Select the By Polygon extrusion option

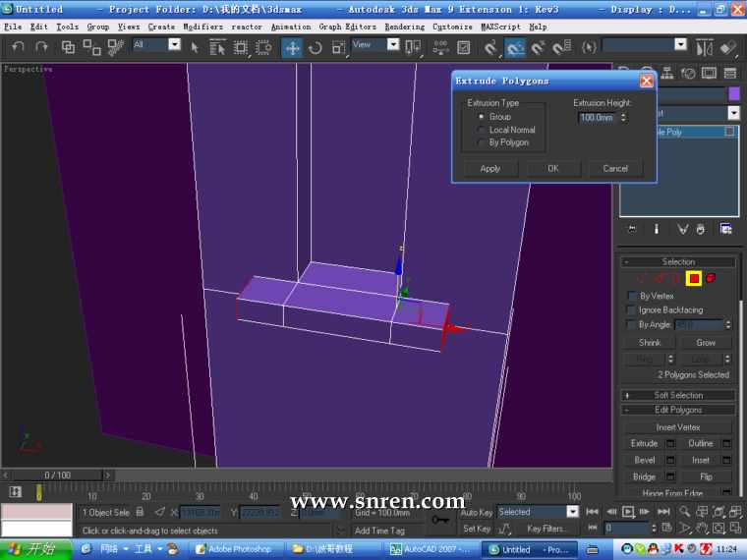(481, 142)
